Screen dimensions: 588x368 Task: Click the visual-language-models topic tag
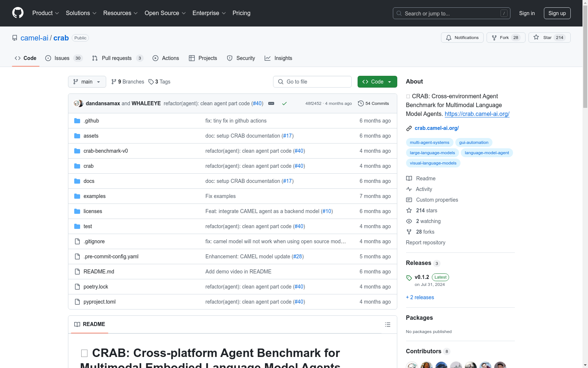[433, 163]
